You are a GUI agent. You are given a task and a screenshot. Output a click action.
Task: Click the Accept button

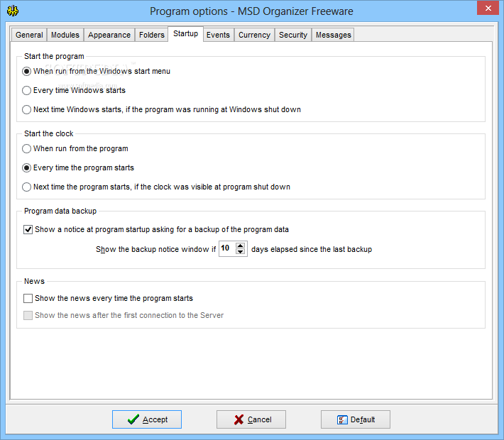point(147,419)
